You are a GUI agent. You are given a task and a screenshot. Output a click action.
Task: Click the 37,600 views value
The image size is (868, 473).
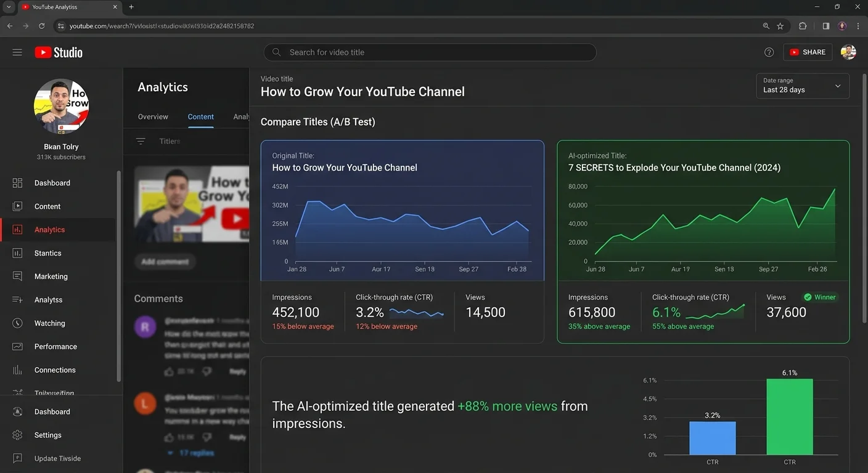click(x=786, y=312)
